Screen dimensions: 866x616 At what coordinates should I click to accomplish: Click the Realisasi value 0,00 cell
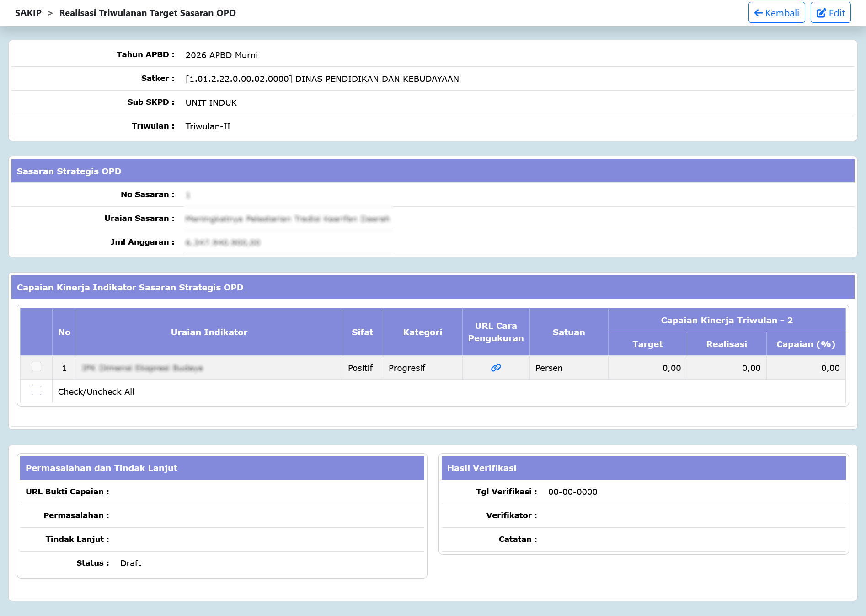click(727, 368)
